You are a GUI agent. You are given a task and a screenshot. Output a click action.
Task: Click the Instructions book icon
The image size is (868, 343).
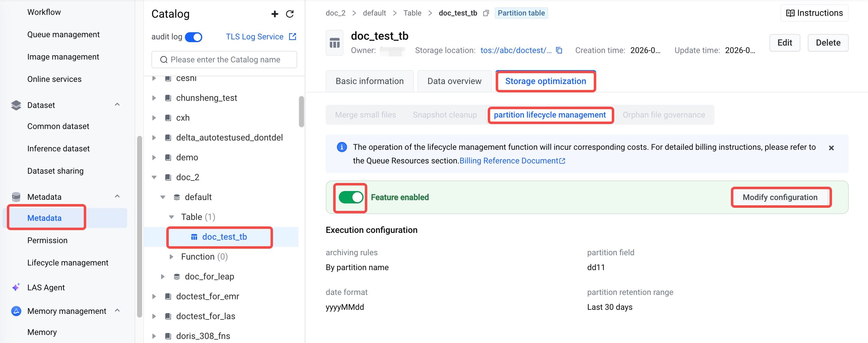pos(790,13)
